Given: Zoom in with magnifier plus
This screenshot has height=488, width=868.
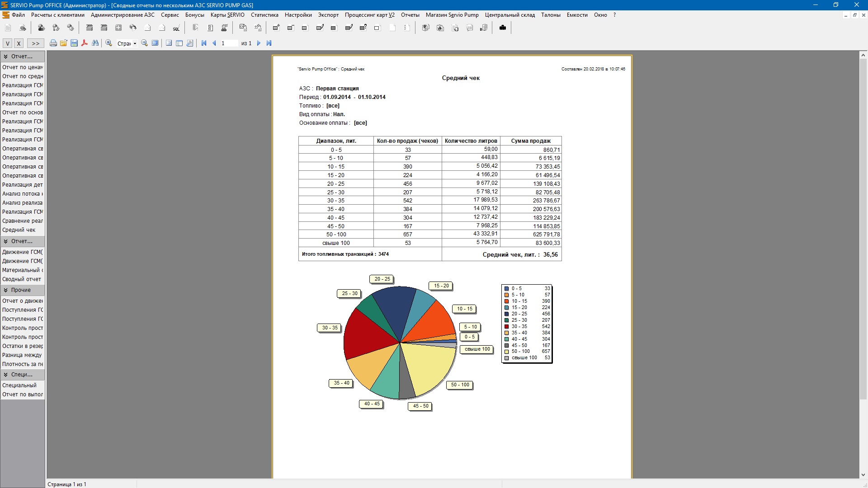Looking at the screenshot, I should pos(109,43).
